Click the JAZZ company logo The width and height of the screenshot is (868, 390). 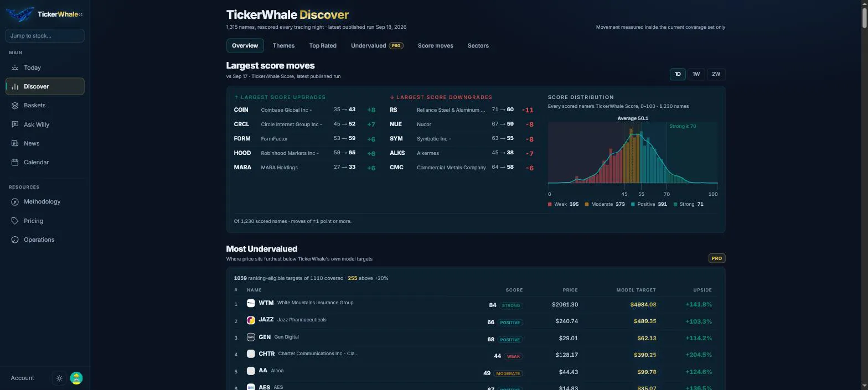click(251, 320)
